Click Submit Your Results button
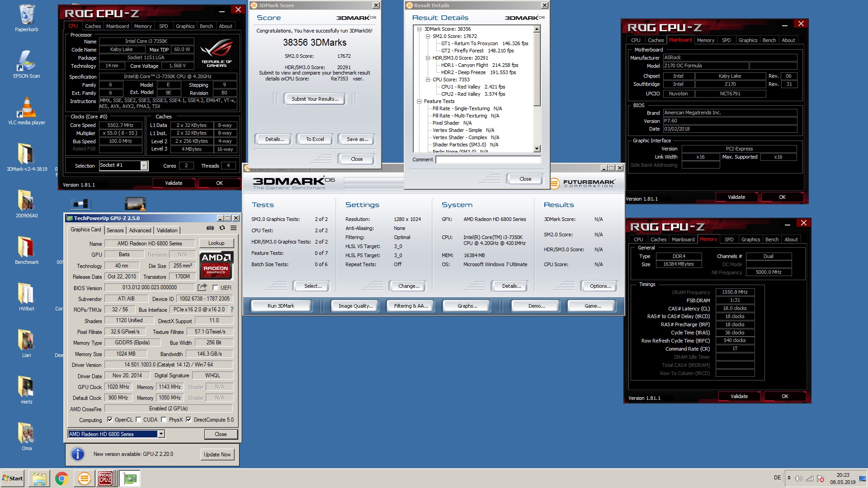This screenshot has width=868, height=488. coord(315,99)
